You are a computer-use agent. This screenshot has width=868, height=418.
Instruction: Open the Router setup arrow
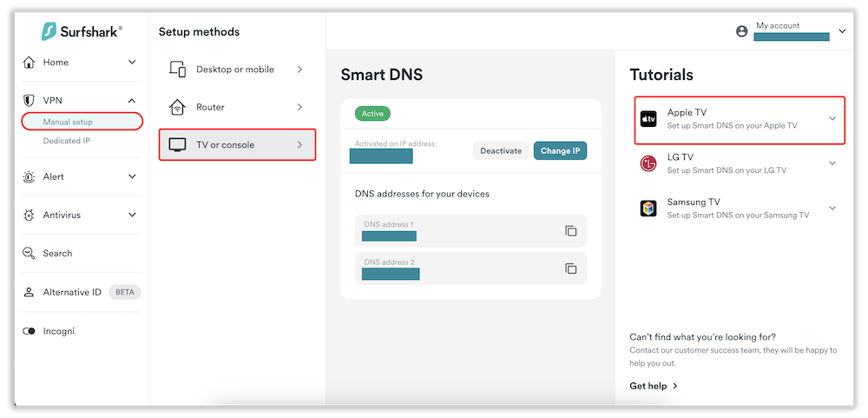pyautogui.click(x=299, y=107)
